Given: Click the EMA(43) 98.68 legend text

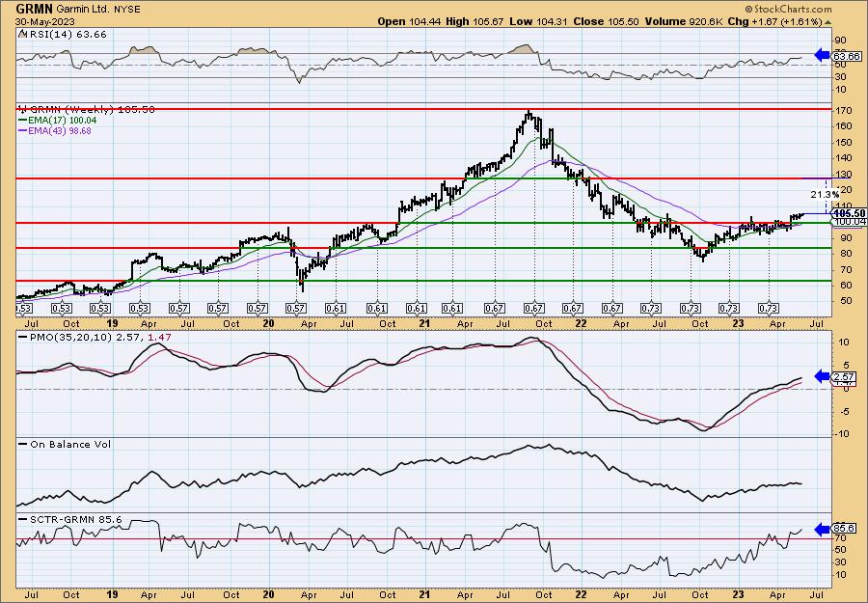Looking at the screenshot, I should point(59,130).
